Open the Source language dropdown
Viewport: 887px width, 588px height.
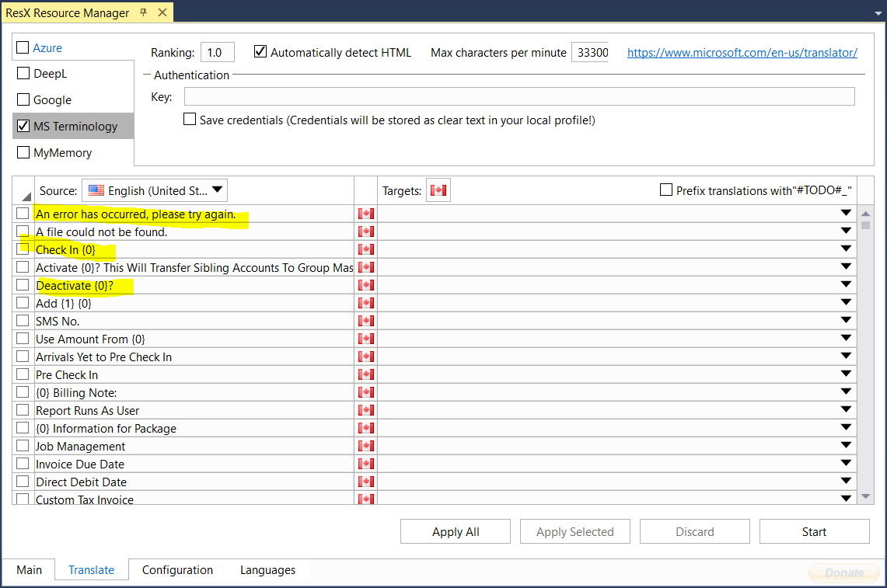[x=218, y=190]
